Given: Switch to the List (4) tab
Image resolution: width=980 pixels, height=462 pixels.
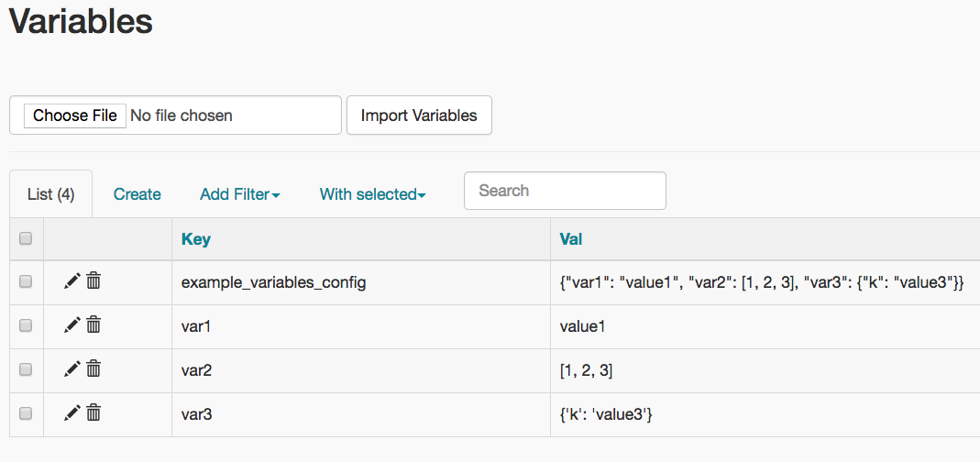Looking at the screenshot, I should tap(50, 194).
